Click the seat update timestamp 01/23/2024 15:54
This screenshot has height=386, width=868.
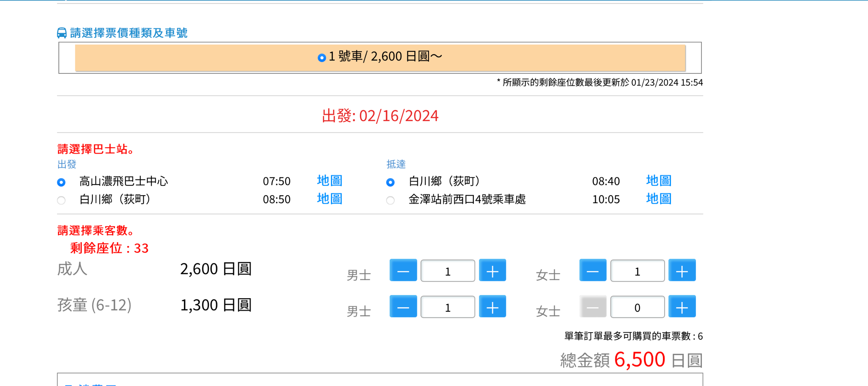pos(667,83)
